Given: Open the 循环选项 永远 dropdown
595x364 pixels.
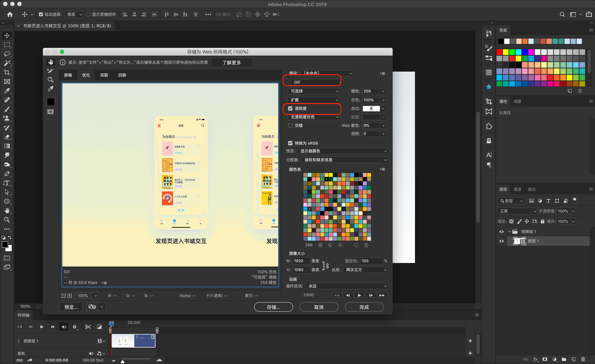Looking at the screenshot, I should click(x=347, y=286).
